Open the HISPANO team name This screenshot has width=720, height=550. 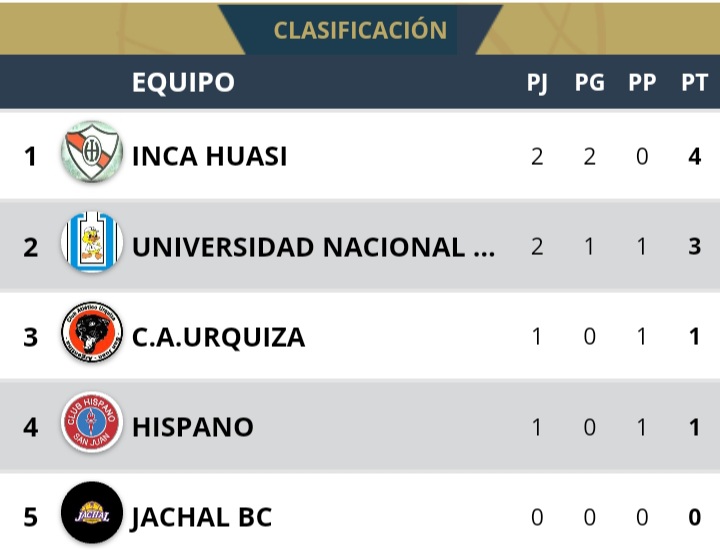[x=193, y=427]
